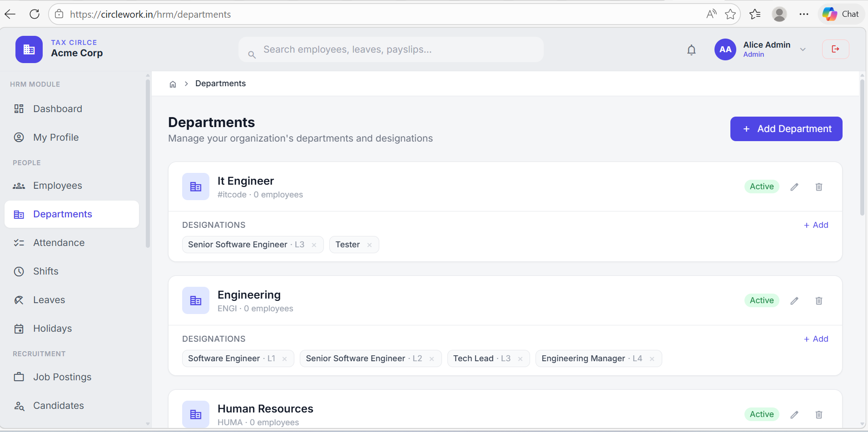Click Add next to Engineering designations

tap(816, 339)
